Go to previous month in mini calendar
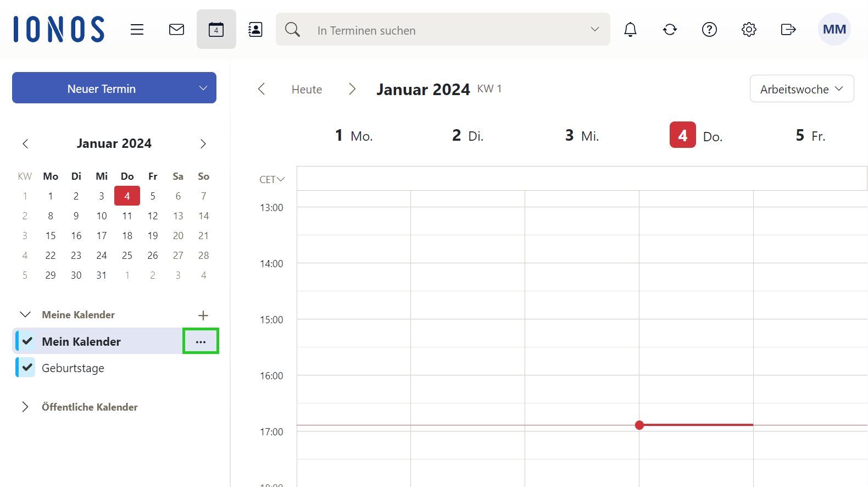 25,143
